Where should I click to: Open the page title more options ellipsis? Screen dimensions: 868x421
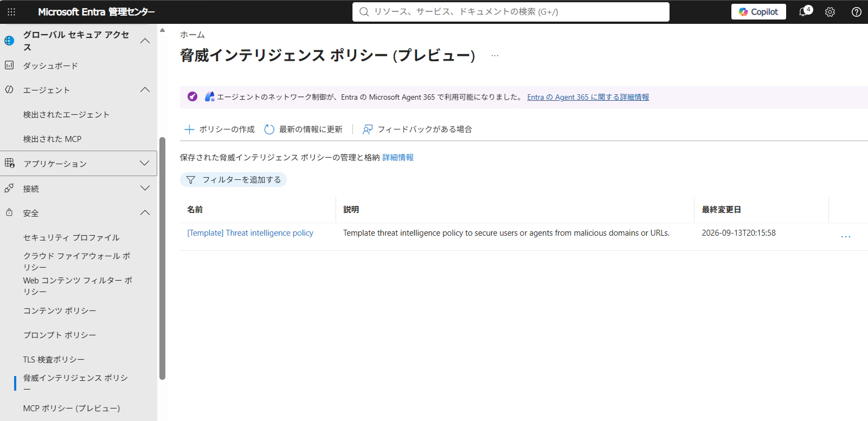pos(494,55)
